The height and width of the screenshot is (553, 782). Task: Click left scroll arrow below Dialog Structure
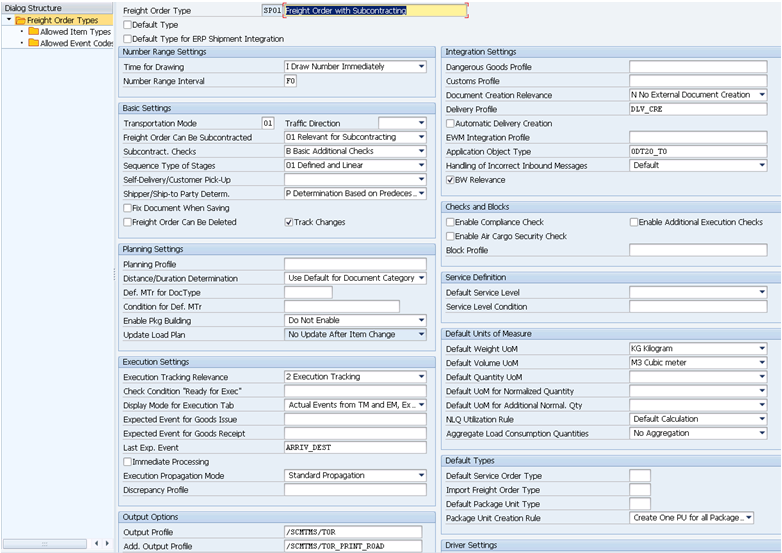(x=96, y=543)
